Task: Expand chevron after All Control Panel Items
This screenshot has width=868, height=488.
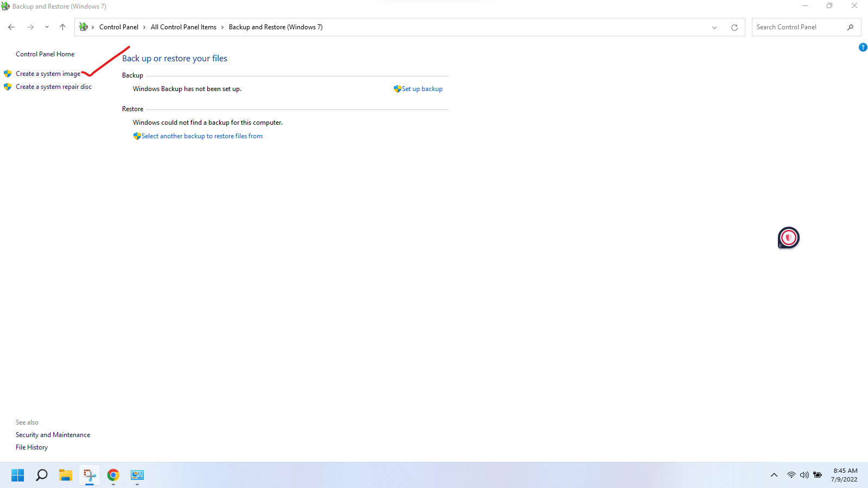Action: [x=222, y=27]
